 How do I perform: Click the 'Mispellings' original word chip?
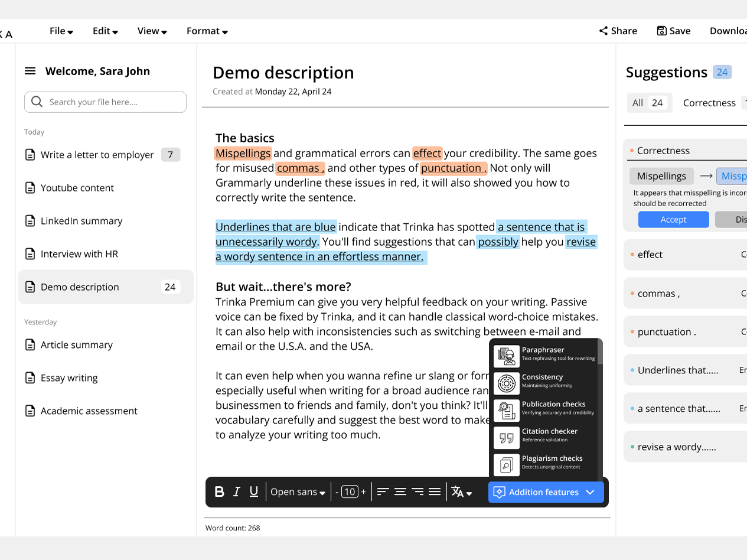(x=662, y=176)
